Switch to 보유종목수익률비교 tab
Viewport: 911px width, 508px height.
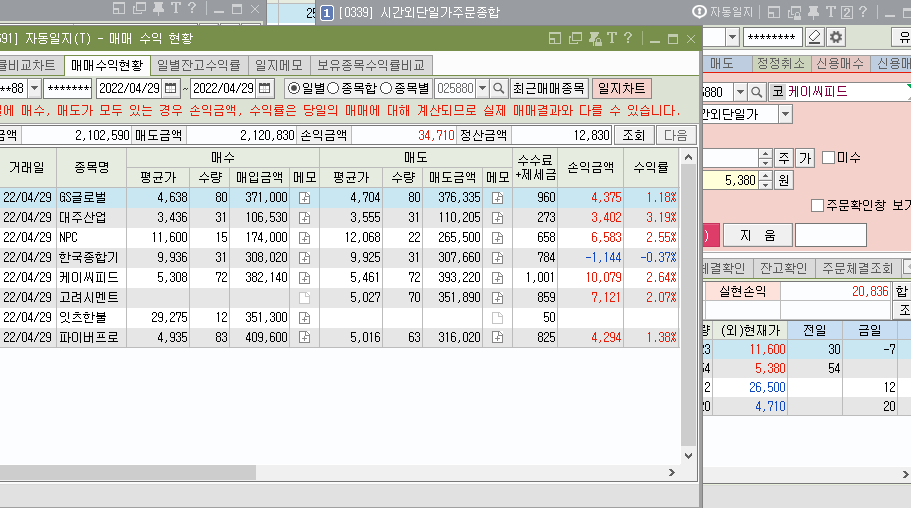coord(371,65)
